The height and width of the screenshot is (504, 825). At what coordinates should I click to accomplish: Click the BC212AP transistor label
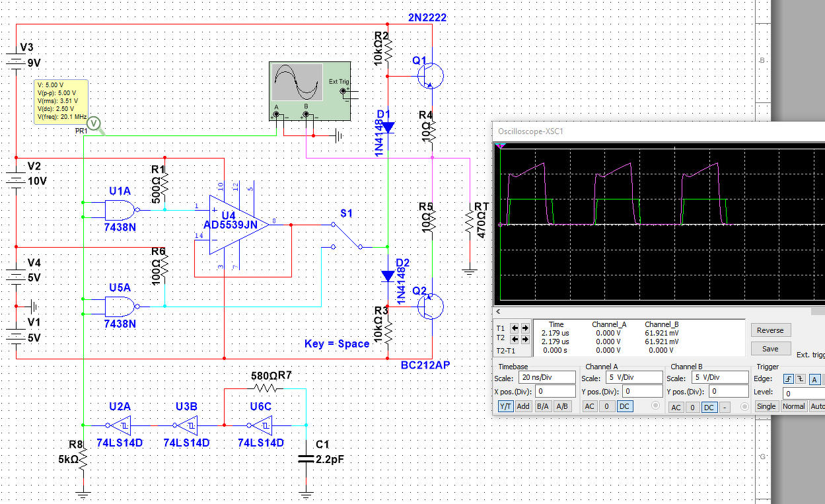(x=425, y=365)
